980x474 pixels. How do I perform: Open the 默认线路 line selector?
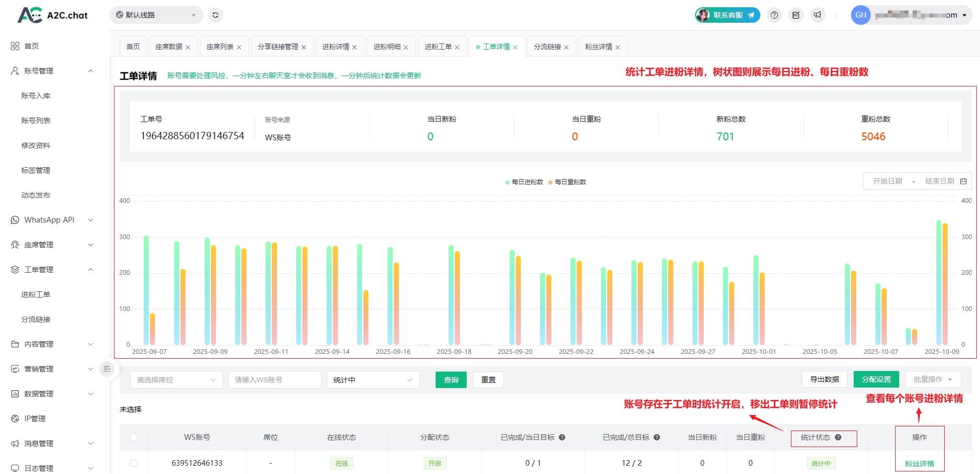point(156,15)
